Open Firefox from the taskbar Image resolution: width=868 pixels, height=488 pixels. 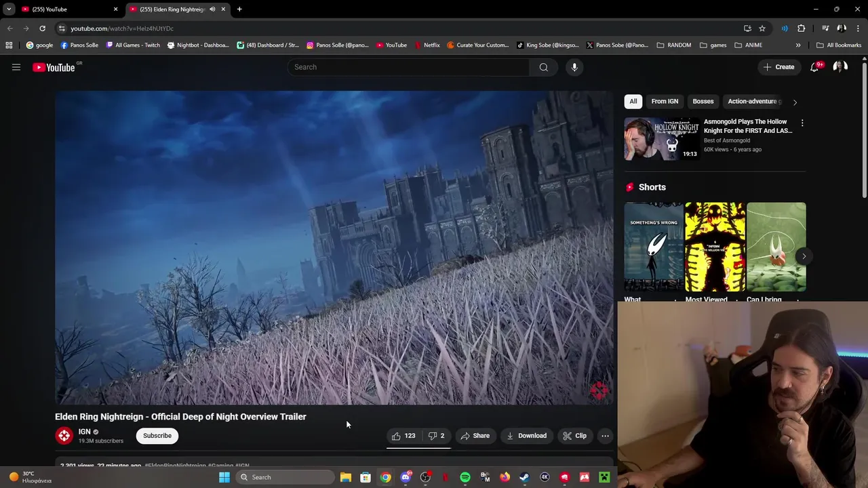pos(505,477)
